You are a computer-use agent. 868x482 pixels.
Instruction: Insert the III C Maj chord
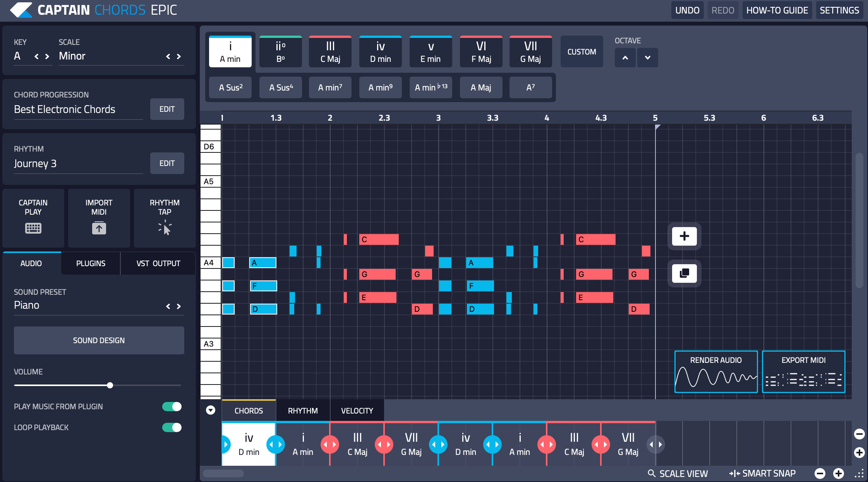click(330, 52)
